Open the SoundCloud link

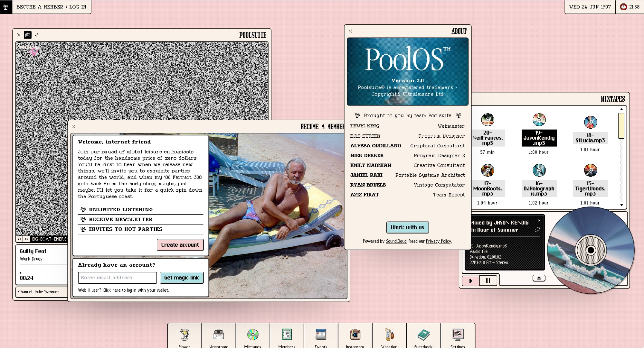pyautogui.click(x=396, y=241)
